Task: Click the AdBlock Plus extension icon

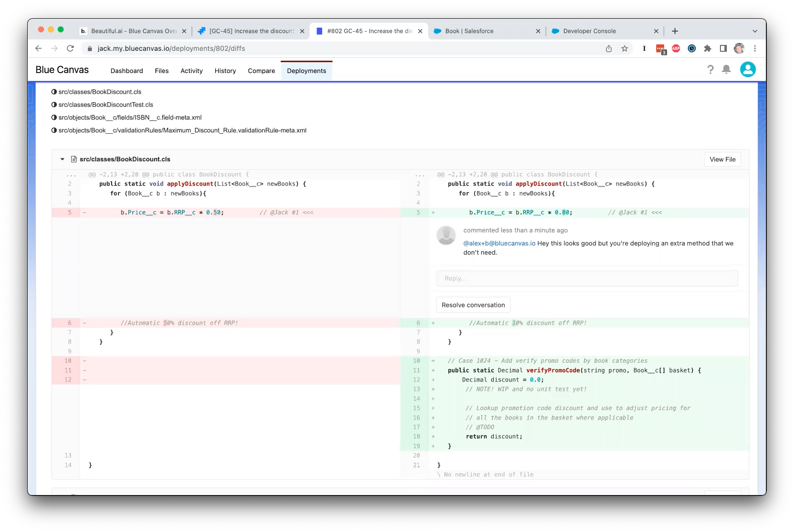Action: [676, 48]
